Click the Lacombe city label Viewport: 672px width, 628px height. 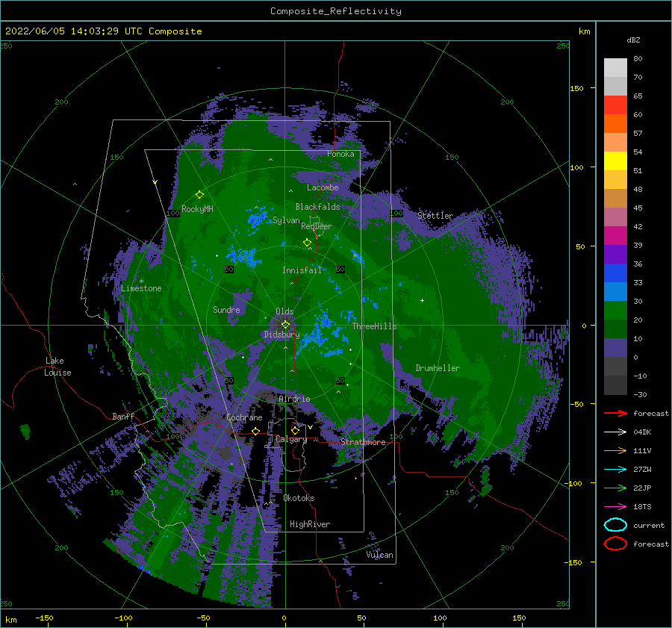323,187
